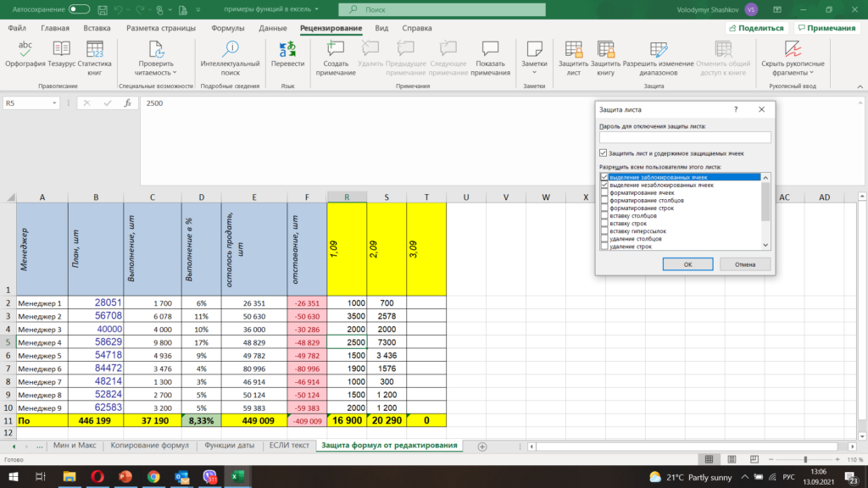Collapse the ribbon with the chevron
Image resolution: width=868 pixels, height=488 pixels.
click(x=860, y=86)
